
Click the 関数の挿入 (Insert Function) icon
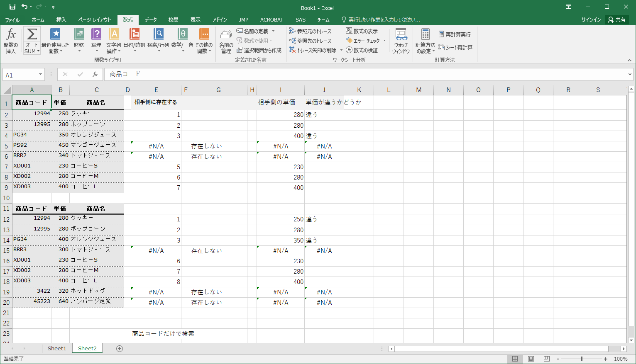tap(11, 35)
